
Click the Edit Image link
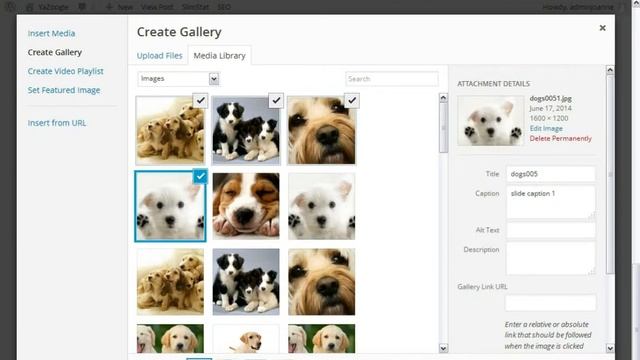click(x=546, y=128)
